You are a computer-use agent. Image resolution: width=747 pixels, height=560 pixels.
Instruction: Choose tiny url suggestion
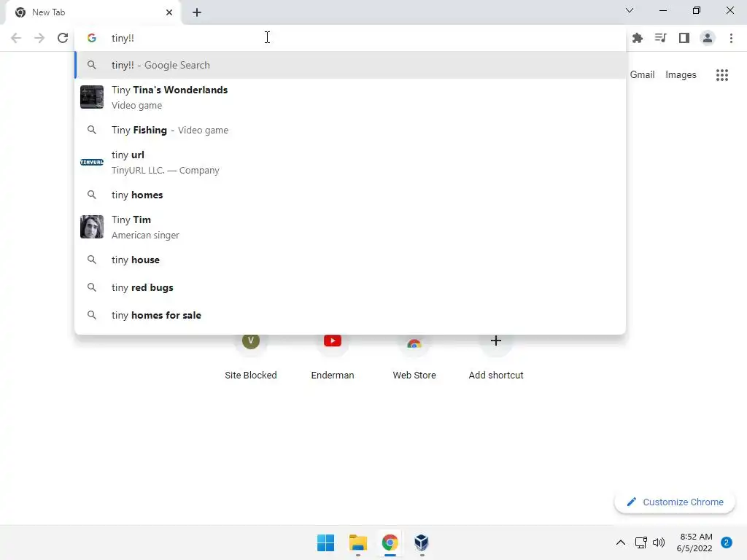(350, 163)
